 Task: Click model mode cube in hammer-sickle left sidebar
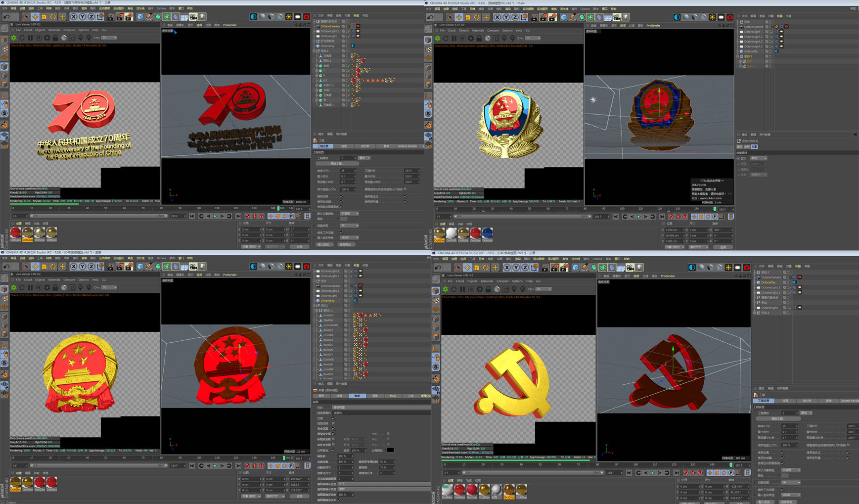436,291
